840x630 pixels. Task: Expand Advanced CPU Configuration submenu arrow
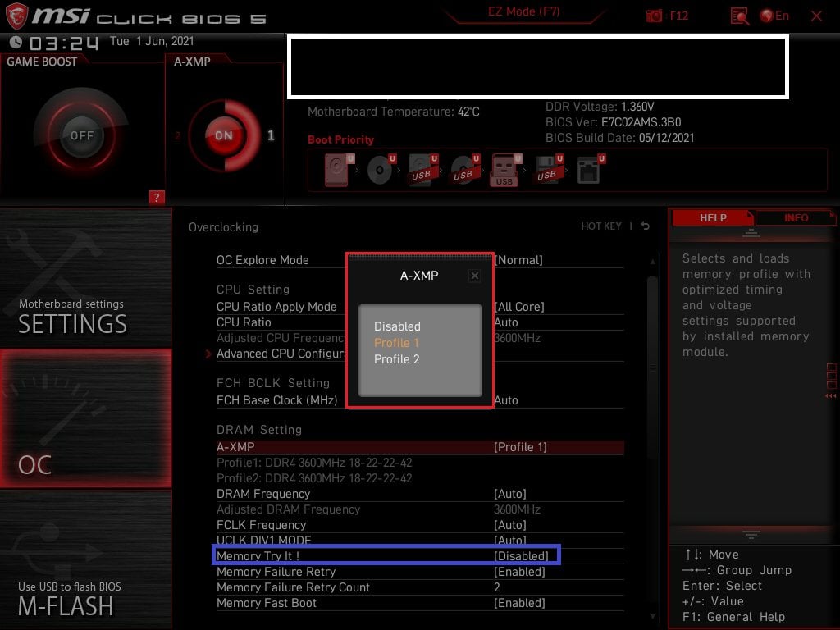tap(208, 354)
